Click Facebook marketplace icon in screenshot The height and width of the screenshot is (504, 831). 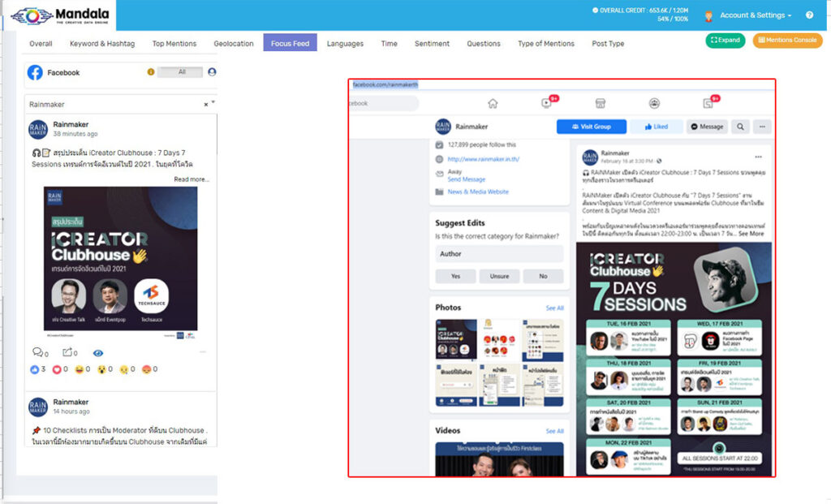(x=601, y=103)
